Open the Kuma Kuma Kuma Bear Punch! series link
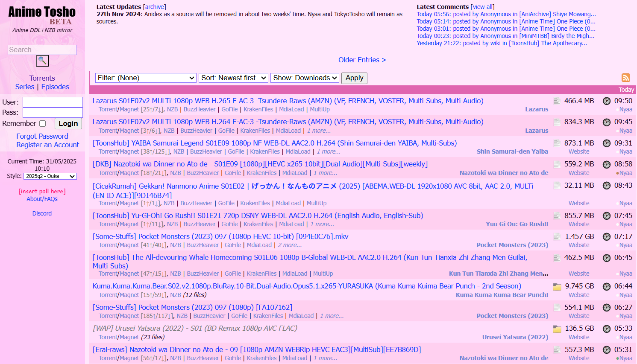The height and width of the screenshot is (364, 637). coord(502,295)
